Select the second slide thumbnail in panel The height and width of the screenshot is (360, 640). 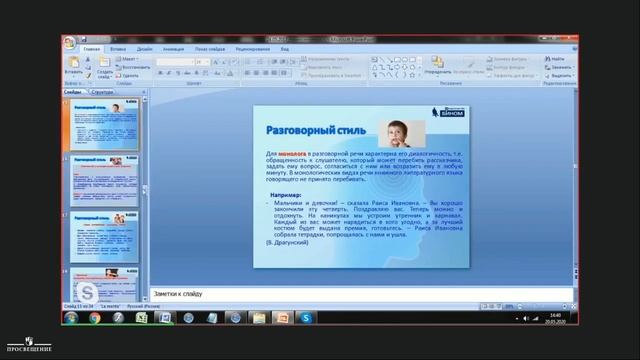click(x=104, y=181)
